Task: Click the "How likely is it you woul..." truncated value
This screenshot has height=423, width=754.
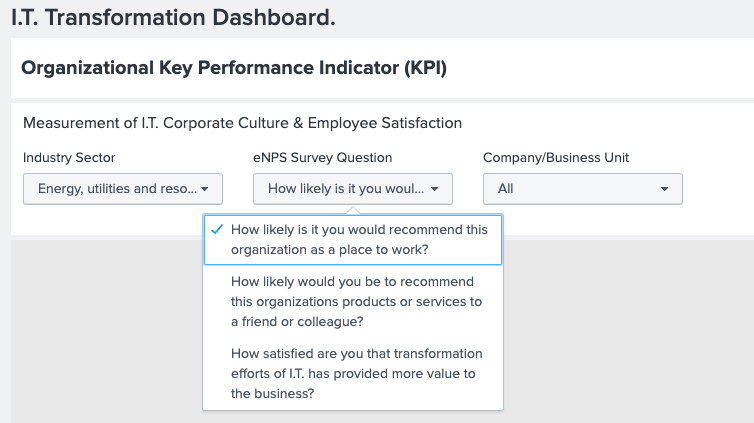Action: (x=346, y=188)
